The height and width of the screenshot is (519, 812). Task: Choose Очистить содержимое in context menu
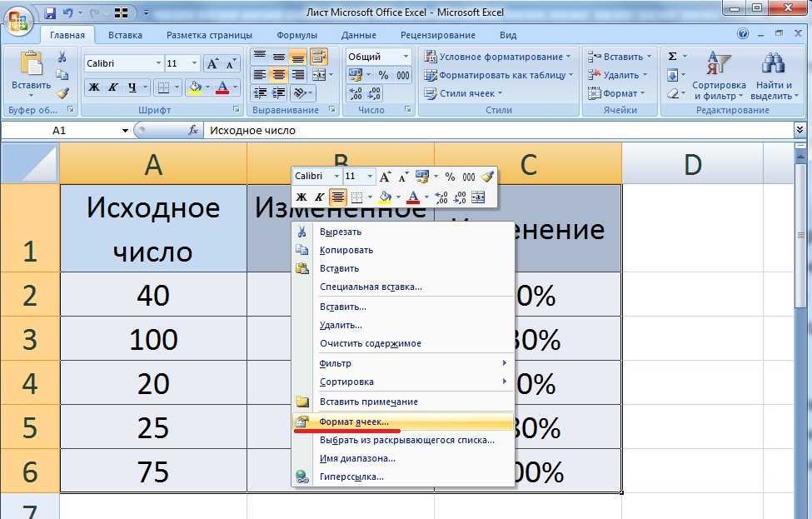403,343
